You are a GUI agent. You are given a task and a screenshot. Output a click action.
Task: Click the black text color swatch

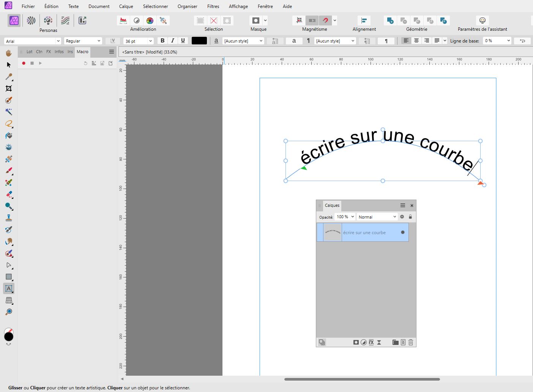pos(199,41)
